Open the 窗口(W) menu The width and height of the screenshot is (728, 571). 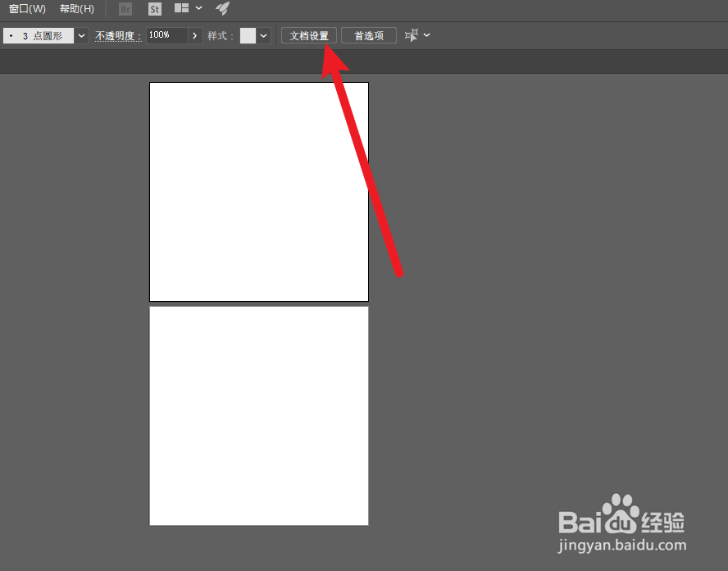[x=27, y=9]
